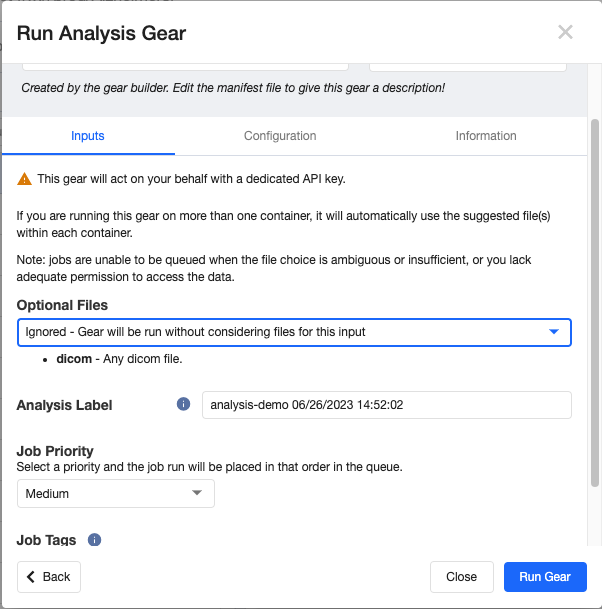Click the orange API key warning icon
The height and width of the screenshot is (609, 602).
pyautogui.click(x=24, y=179)
